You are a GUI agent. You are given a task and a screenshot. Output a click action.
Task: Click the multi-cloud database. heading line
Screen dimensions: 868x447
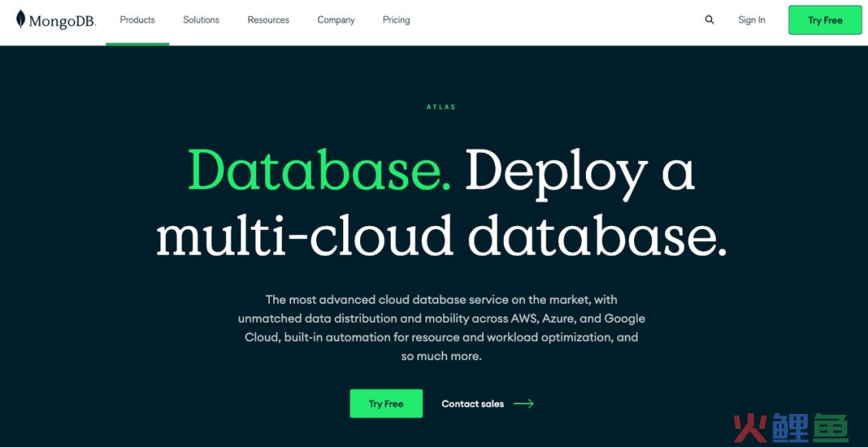point(441,235)
